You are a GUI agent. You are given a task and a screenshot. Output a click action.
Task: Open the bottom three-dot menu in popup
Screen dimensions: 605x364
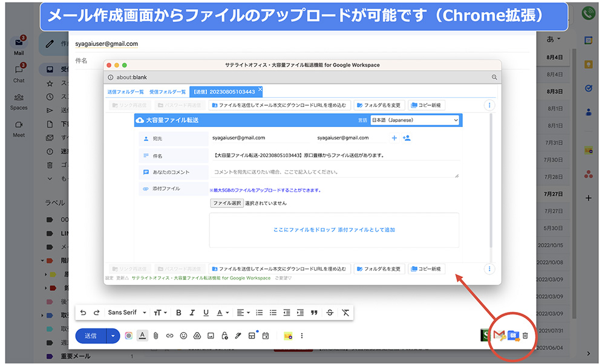pos(489,268)
